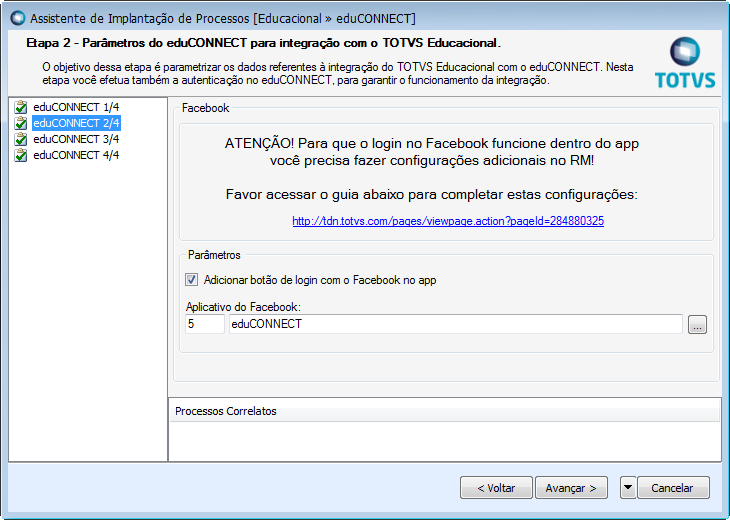The height and width of the screenshot is (520, 730).
Task: Click the eduCONNECT app name field
Action: pyautogui.click(x=455, y=324)
